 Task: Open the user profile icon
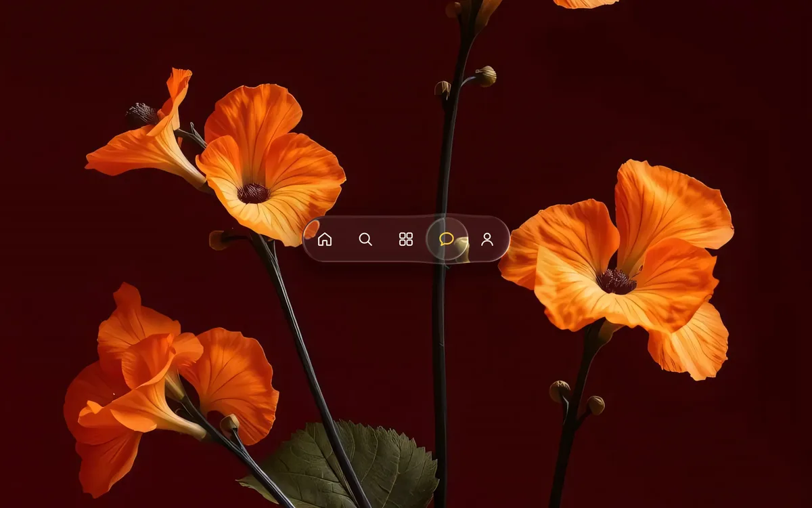tap(487, 239)
